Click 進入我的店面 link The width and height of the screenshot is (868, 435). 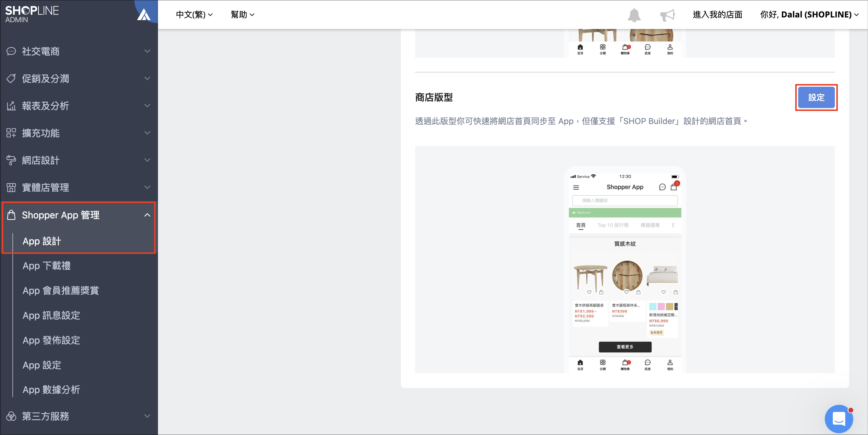718,14
